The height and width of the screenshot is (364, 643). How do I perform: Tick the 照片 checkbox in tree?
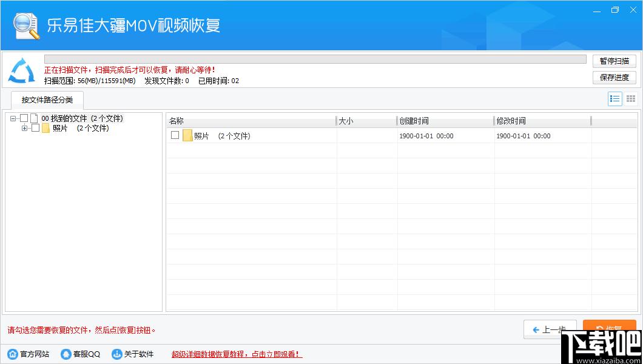(36, 128)
